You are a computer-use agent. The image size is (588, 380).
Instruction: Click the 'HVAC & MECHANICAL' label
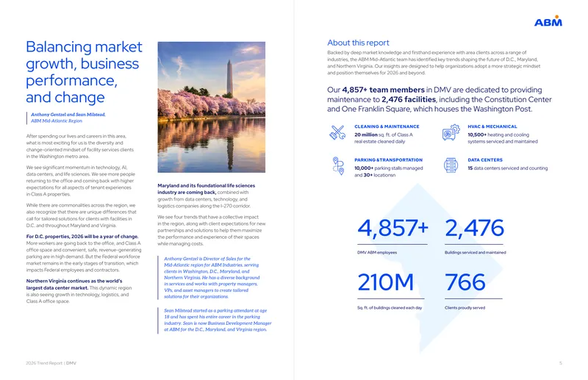coord(492,127)
